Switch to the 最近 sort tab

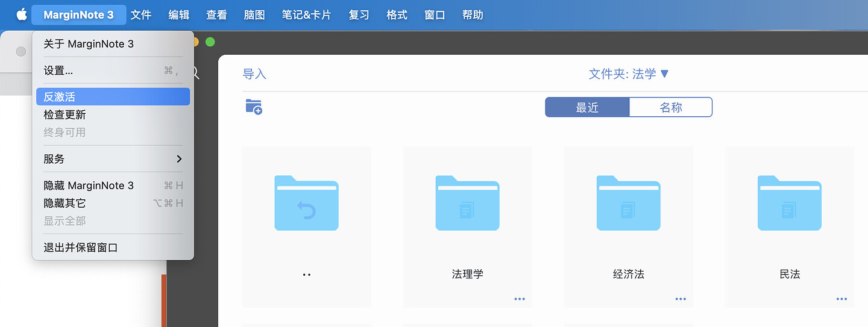(x=587, y=107)
